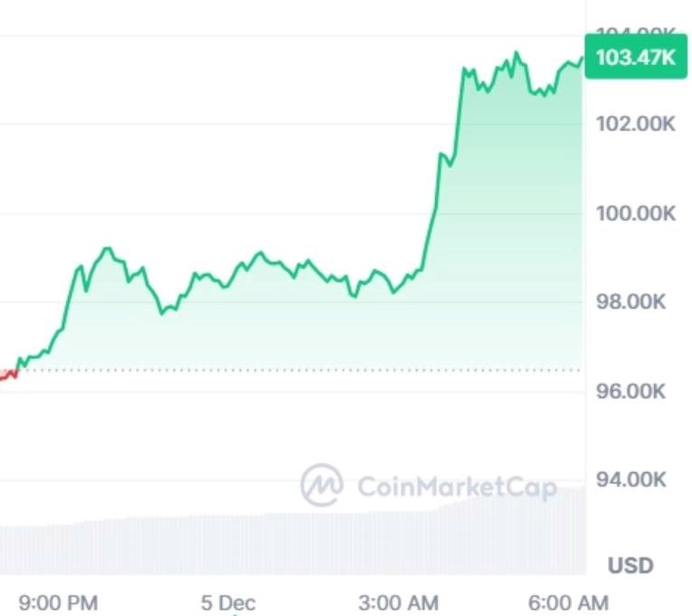Click the highest peak of the price line
Screen dimensions: 692x616
tap(516, 53)
